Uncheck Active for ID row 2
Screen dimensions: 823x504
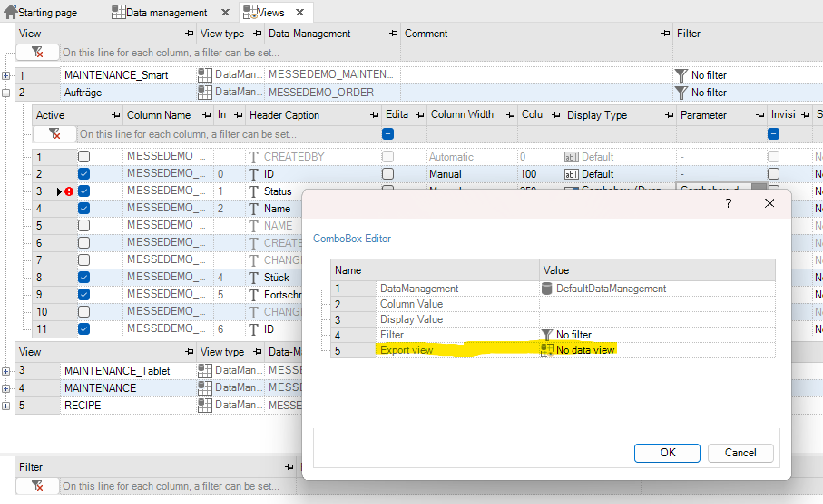click(84, 174)
